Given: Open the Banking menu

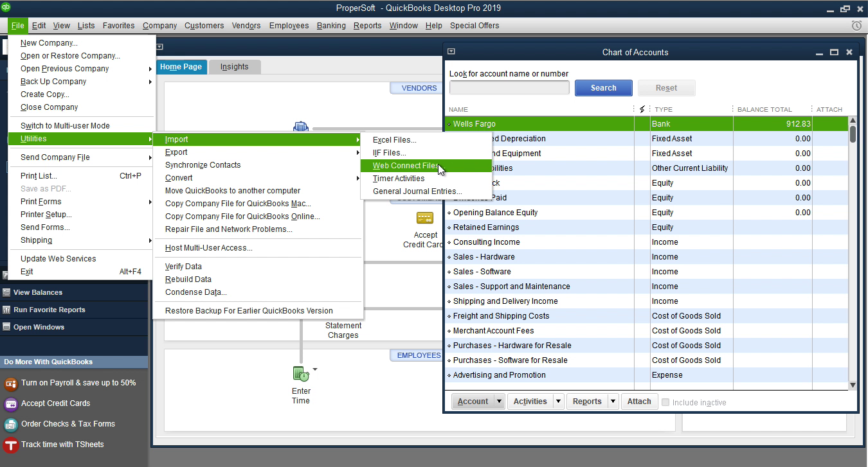Looking at the screenshot, I should tap(331, 26).
